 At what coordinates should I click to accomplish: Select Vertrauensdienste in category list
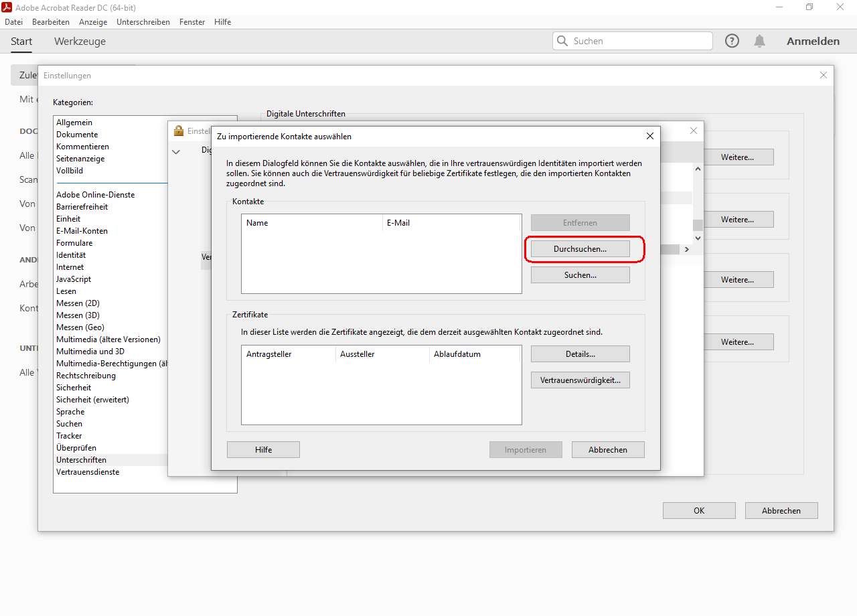pyautogui.click(x=88, y=472)
